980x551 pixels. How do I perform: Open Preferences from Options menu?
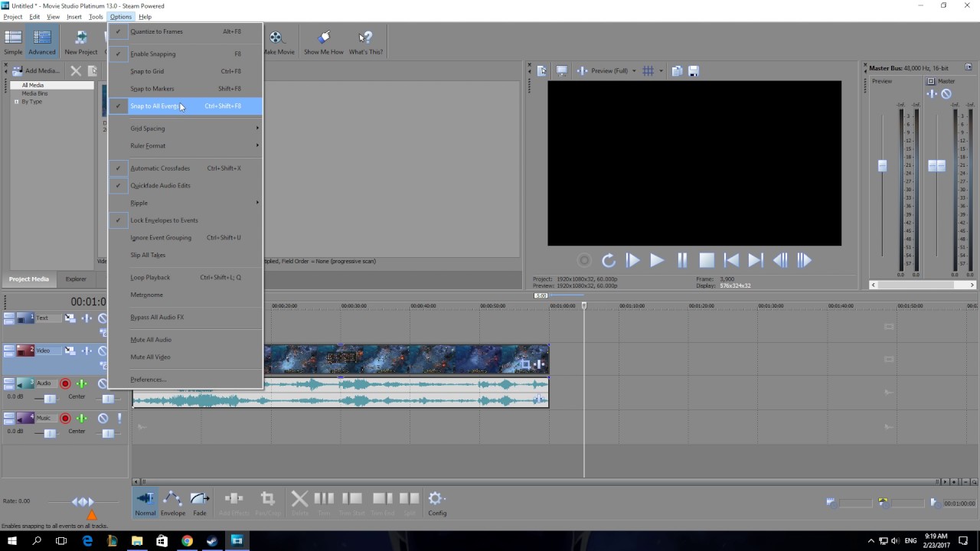185,380
